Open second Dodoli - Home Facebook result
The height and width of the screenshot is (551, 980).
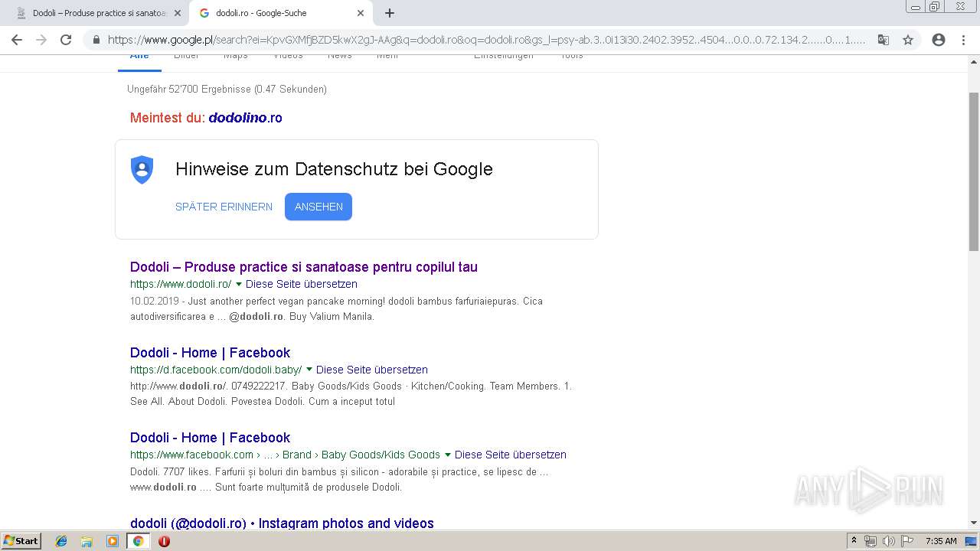tap(210, 438)
